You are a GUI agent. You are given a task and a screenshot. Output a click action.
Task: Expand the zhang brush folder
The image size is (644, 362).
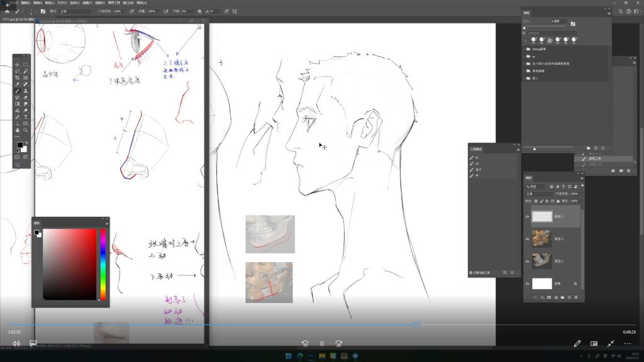click(525, 49)
